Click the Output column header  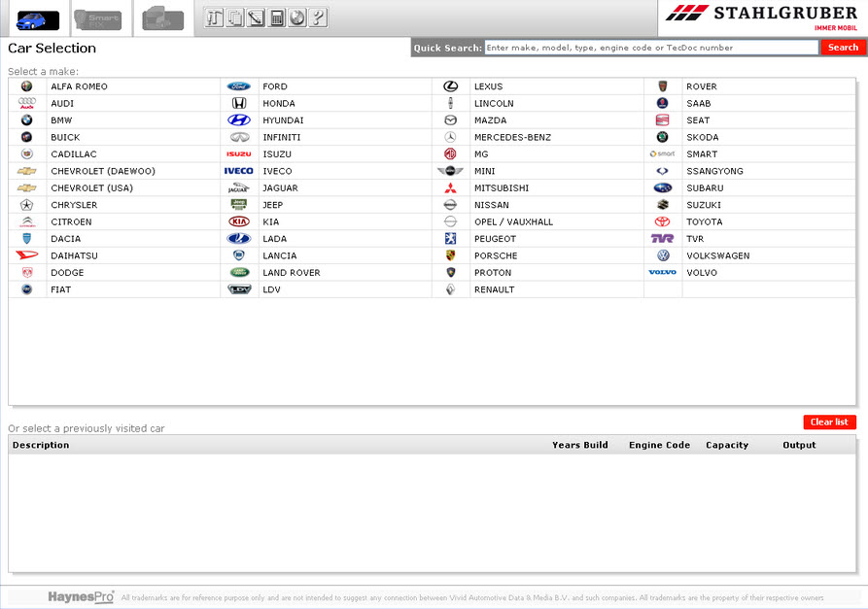[x=799, y=445]
